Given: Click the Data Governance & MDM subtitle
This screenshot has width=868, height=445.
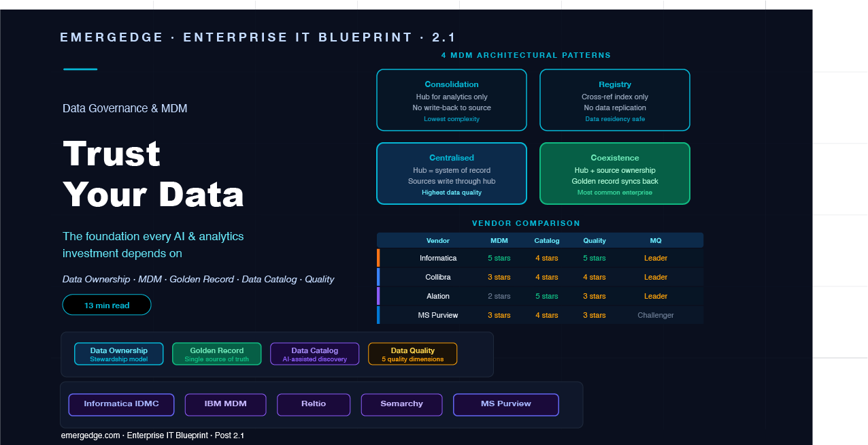Looking at the screenshot, I should coord(124,108).
